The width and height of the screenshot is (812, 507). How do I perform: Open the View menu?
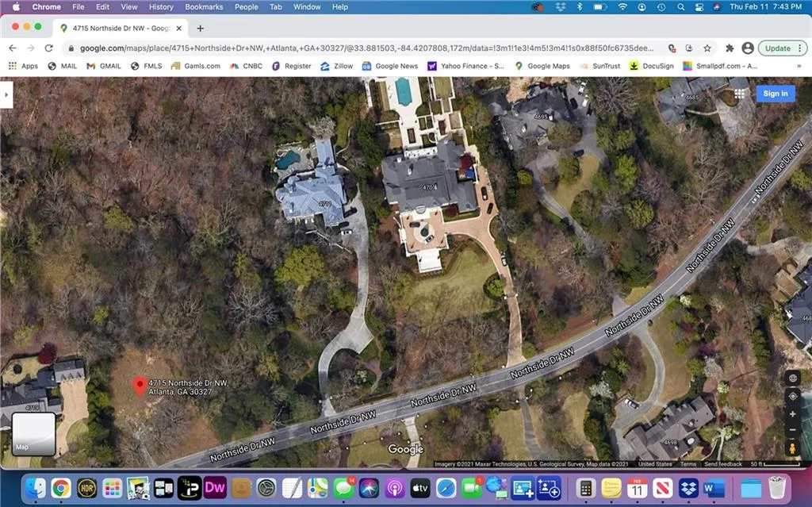pyautogui.click(x=129, y=6)
